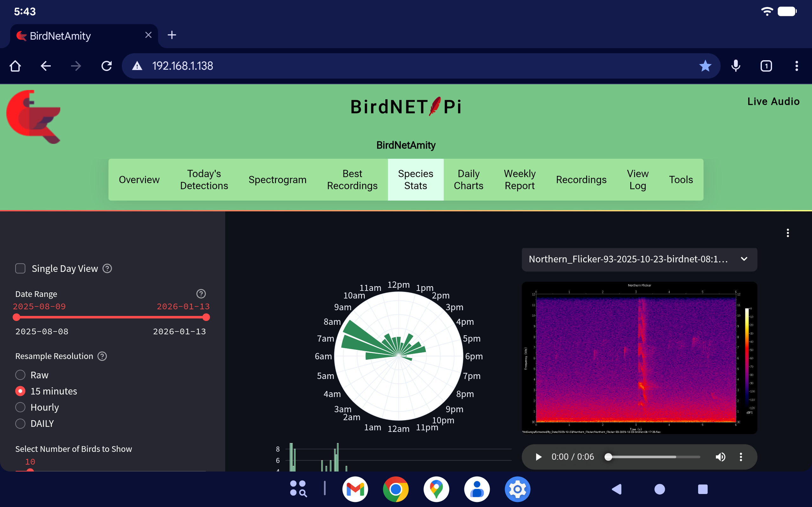Select Raw resample resolution
The width and height of the screenshot is (812, 507).
point(21,375)
